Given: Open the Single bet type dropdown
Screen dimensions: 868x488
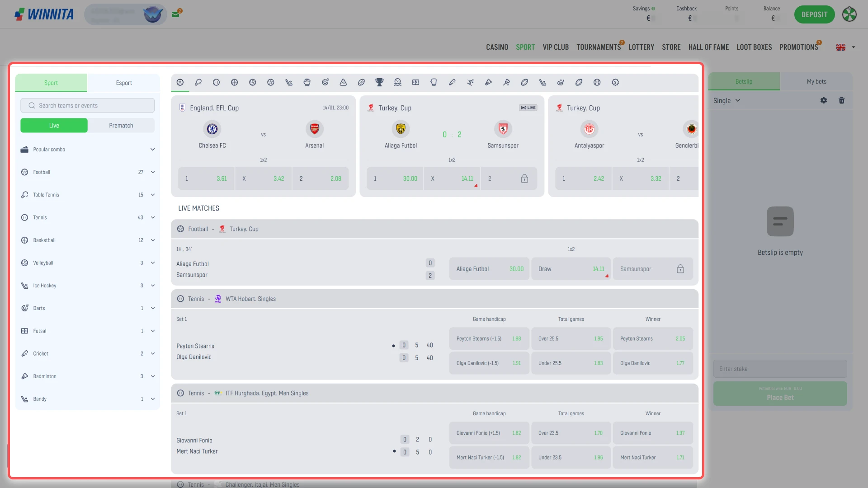Looking at the screenshot, I should pyautogui.click(x=726, y=100).
